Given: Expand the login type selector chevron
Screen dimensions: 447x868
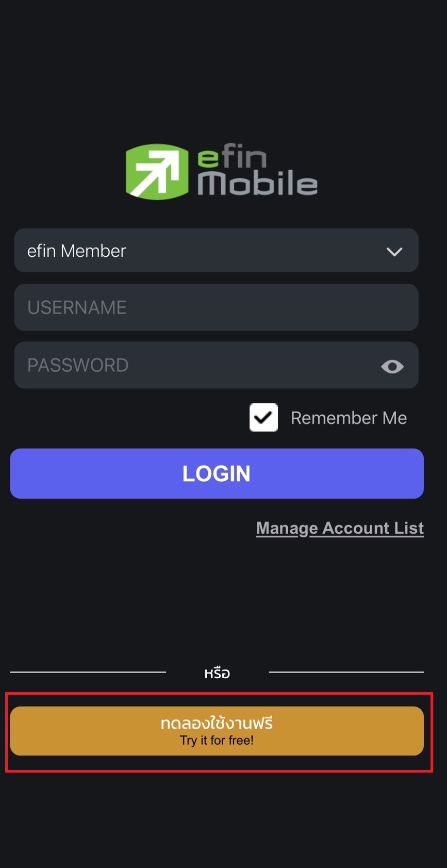Looking at the screenshot, I should pyautogui.click(x=394, y=252).
